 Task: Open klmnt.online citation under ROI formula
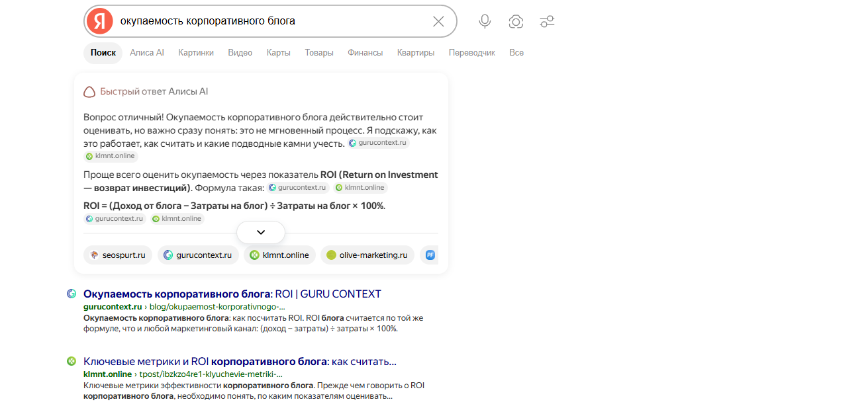click(177, 219)
